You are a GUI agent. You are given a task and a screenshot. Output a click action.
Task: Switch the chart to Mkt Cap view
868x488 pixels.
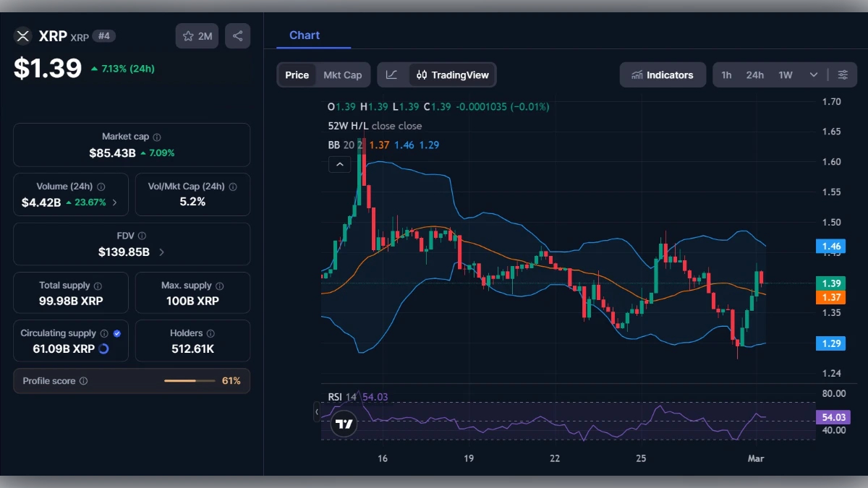(x=343, y=74)
